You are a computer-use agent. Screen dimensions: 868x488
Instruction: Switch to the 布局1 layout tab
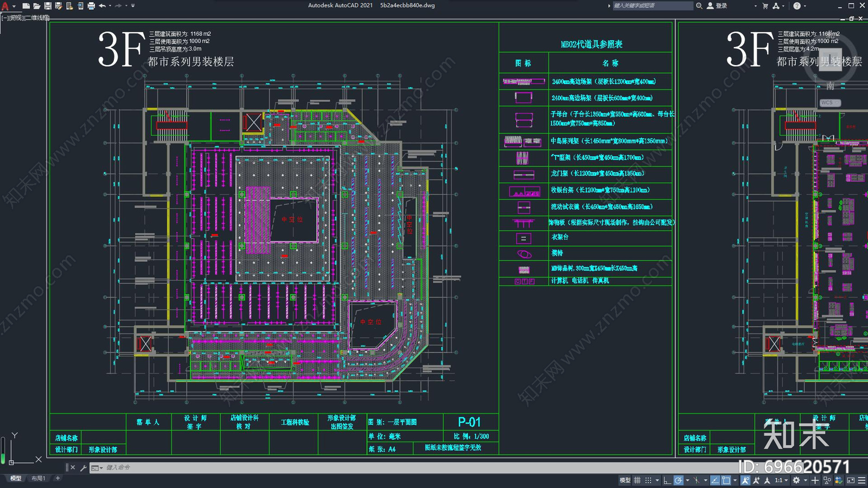pos(38,478)
